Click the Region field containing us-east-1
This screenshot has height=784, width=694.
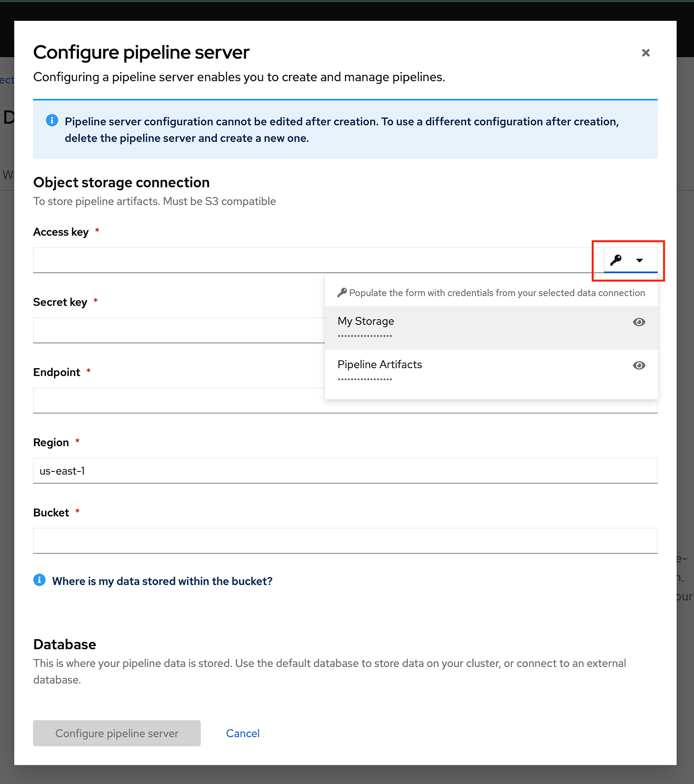pos(345,471)
